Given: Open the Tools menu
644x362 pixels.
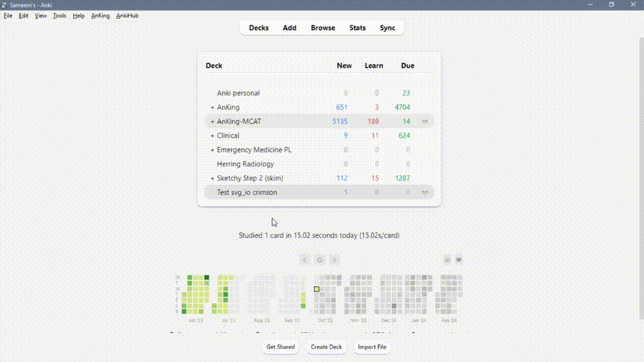Looking at the screenshot, I should click(60, 15).
